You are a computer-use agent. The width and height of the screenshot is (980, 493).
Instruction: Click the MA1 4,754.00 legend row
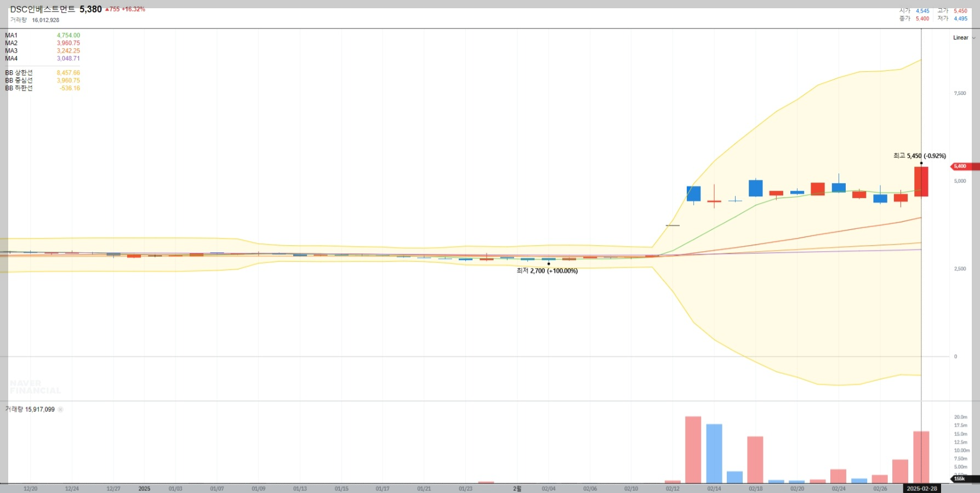[x=42, y=35]
